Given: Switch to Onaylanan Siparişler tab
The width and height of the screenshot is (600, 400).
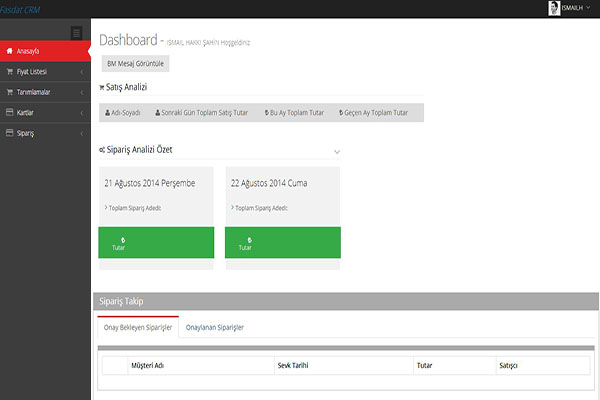Looking at the screenshot, I should pyautogui.click(x=215, y=327).
